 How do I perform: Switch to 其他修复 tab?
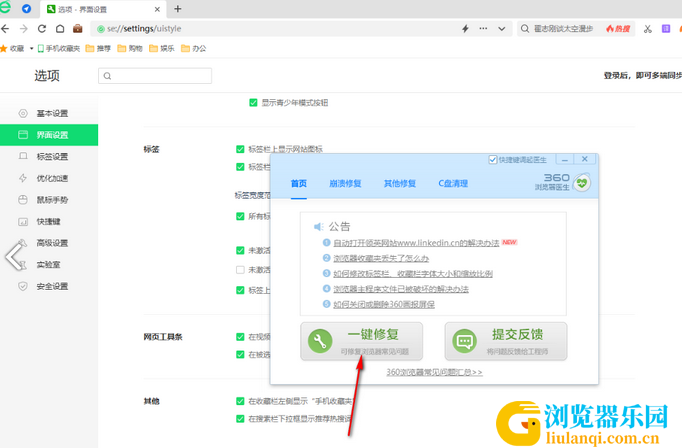point(400,184)
